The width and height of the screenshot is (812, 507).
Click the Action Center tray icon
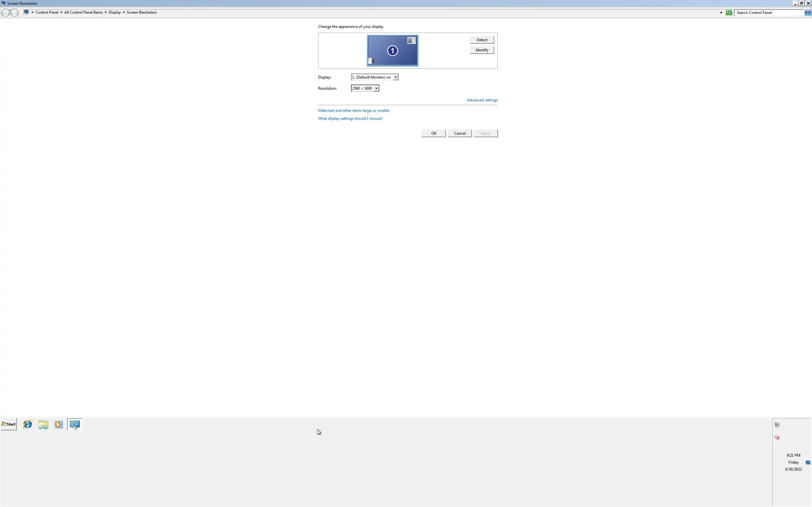click(777, 425)
